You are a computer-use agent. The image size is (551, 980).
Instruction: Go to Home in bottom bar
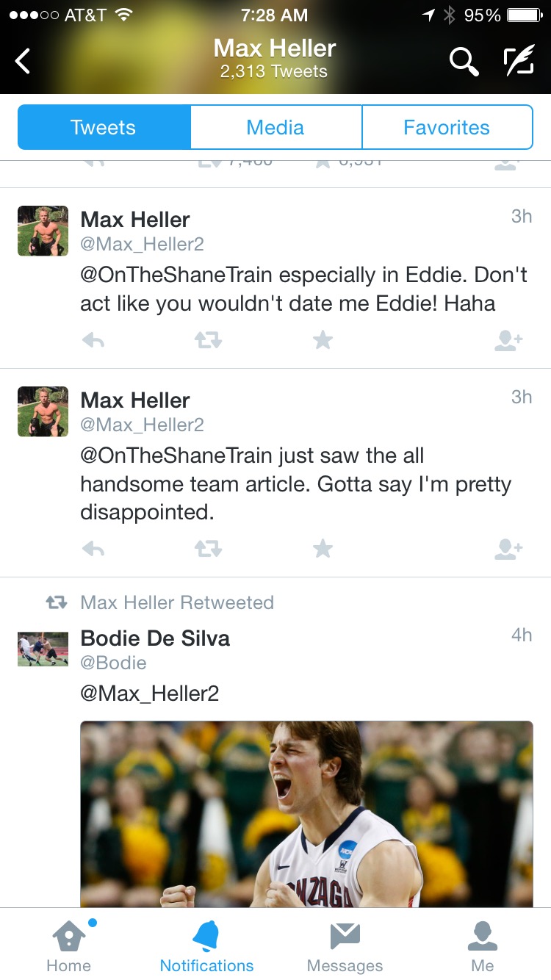click(69, 946)
